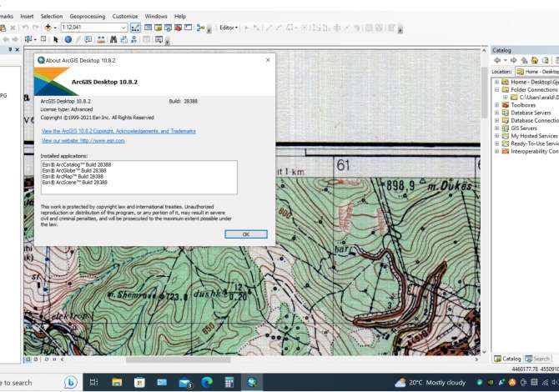Open the weather widget showing 20°C
This screenshot has height=392, width=559.
(x=431, y=383)
